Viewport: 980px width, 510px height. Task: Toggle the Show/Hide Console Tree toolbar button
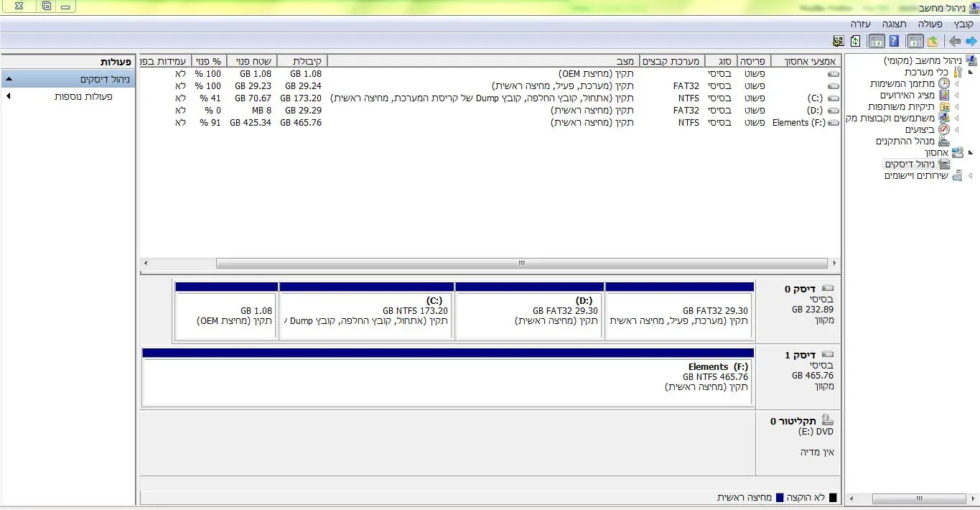tap(915, 42)
